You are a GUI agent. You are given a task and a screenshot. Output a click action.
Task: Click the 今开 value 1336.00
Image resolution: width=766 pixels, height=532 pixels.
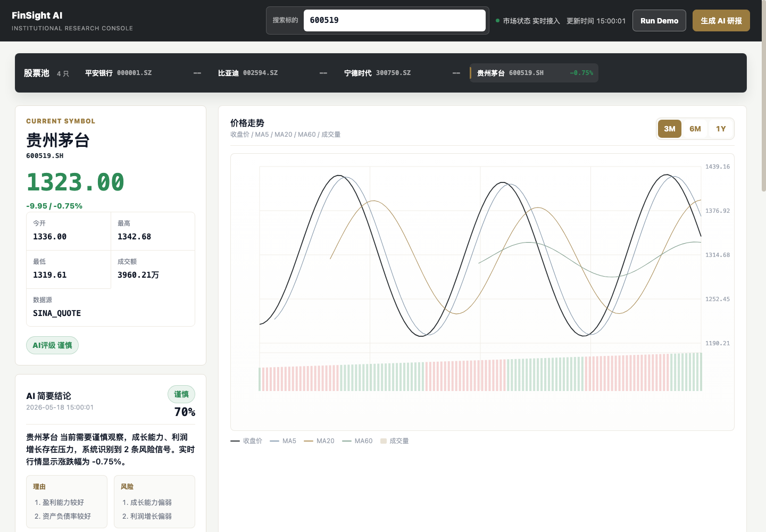[x=50, y=237]
